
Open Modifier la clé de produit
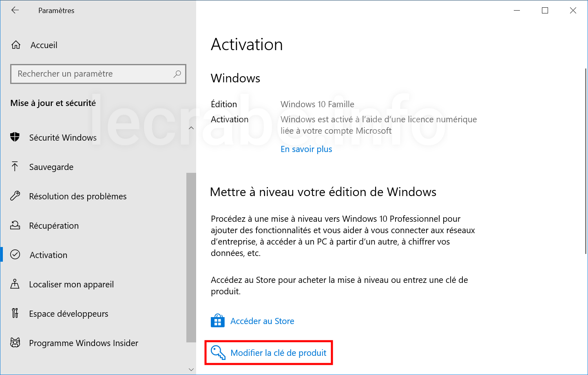point(279,353)
